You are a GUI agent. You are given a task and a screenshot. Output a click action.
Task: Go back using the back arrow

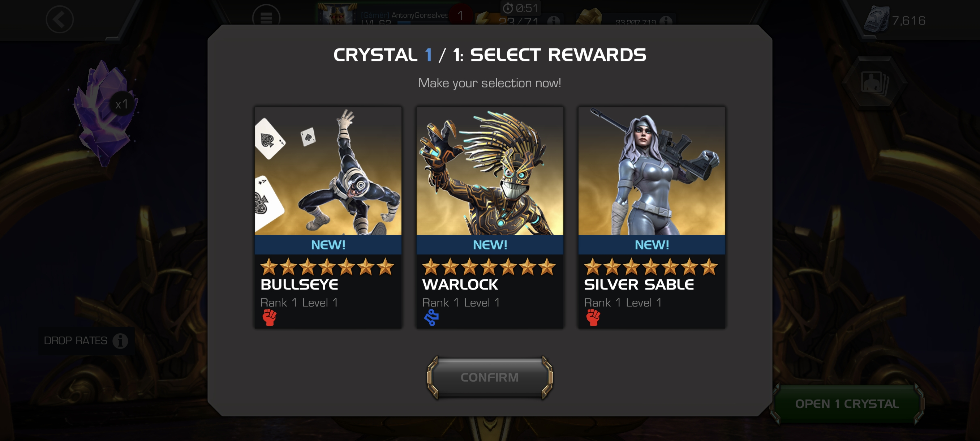point(60,20)
